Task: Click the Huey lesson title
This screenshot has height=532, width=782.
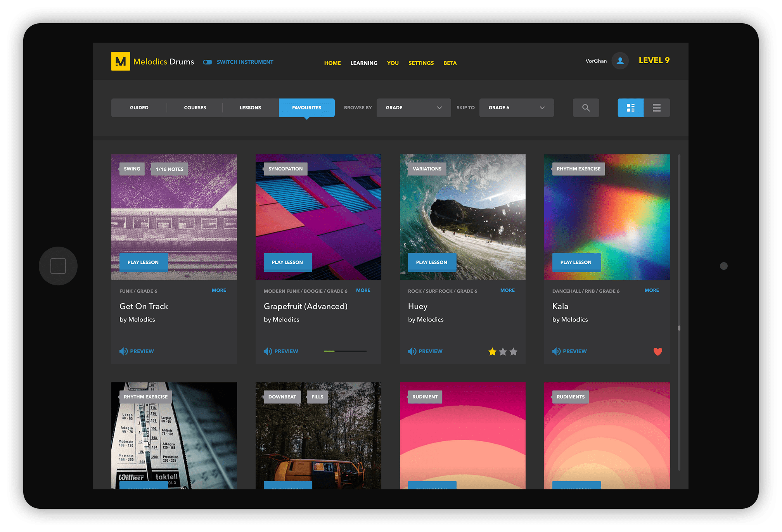Action: (x=417, y=306)
